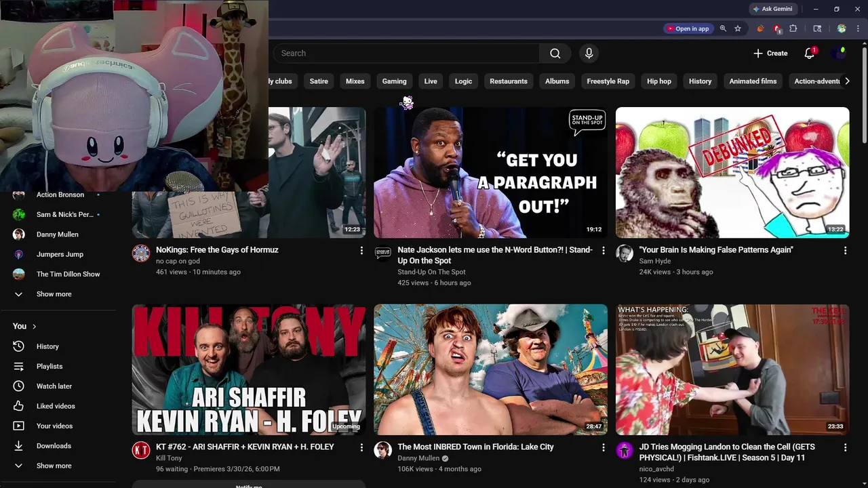Open more options for the Nate Jackson video
868x488 pixels.
[x=604, y=251]
